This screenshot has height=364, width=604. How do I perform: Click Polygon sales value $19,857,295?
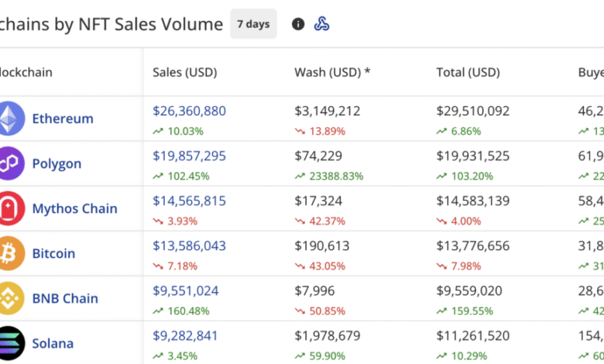tap(189, 156)
